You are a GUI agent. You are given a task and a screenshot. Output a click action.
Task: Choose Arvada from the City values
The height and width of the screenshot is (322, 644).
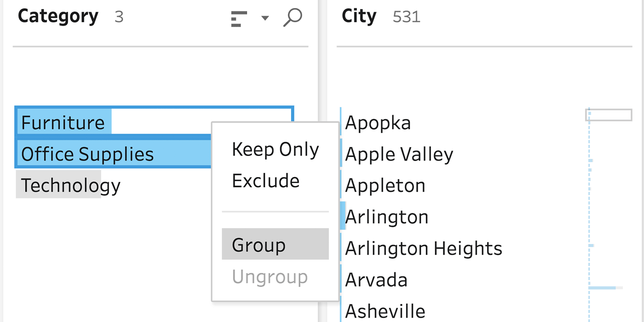point(376,280)
